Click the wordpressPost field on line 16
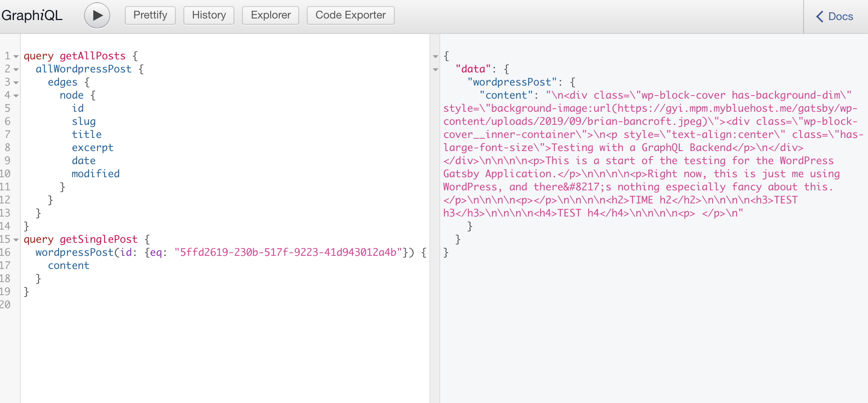The height and width of the screenshot is (403, 868). (x=74, y=252)
